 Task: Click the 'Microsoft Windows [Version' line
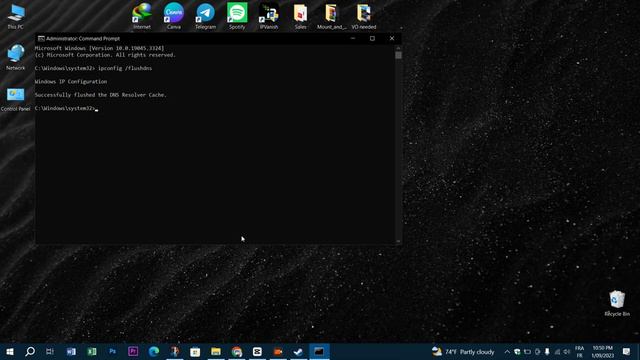coord(99,48)
